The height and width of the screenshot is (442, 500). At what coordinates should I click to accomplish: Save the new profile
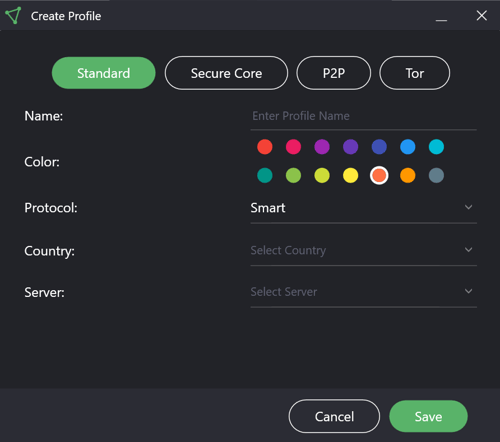point(428,416)
